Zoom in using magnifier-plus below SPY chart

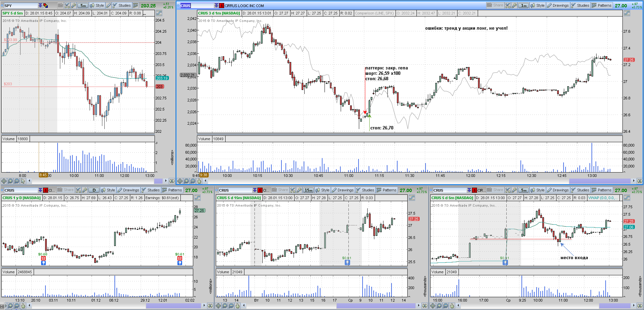[x=10, y=181]
